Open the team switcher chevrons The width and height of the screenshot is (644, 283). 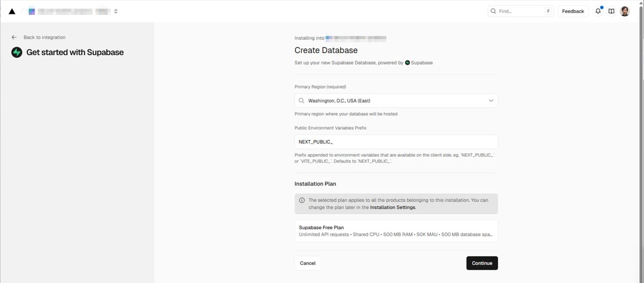point(116,11)
